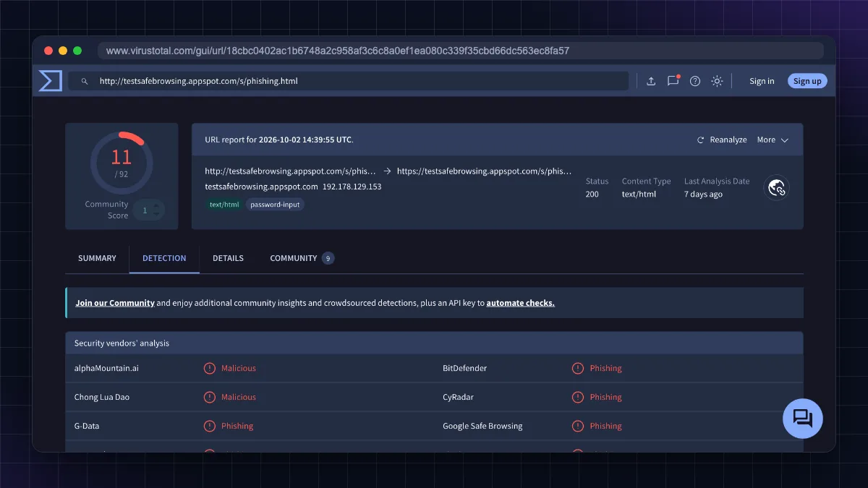The height and width of the screenshot is (488, 868).
Task: Click the password-input tag
Action: (x=275, y=205)
